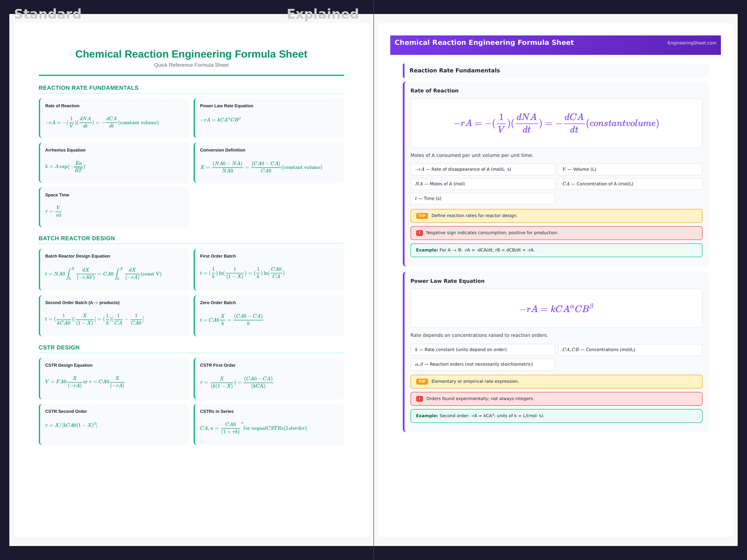Click the CSTRs in Series card
Image resolution: width=747 pixels, height=560 pixels.
click(x=269, y=424)
